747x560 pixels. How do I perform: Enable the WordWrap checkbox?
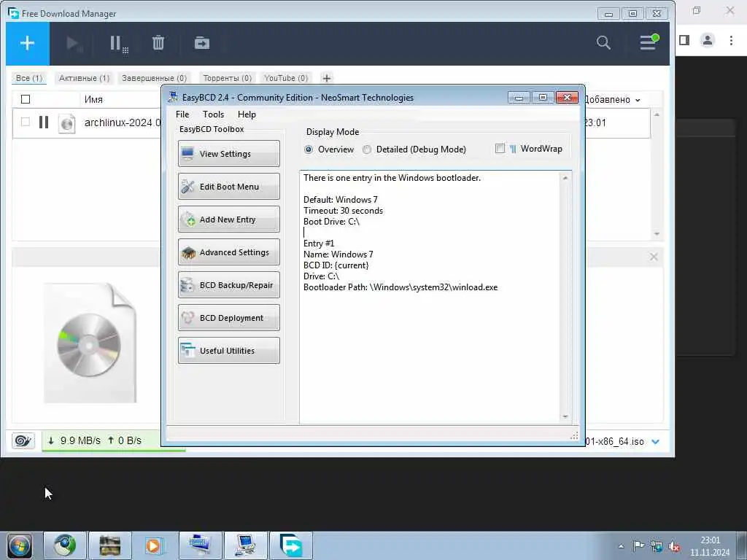500,149
